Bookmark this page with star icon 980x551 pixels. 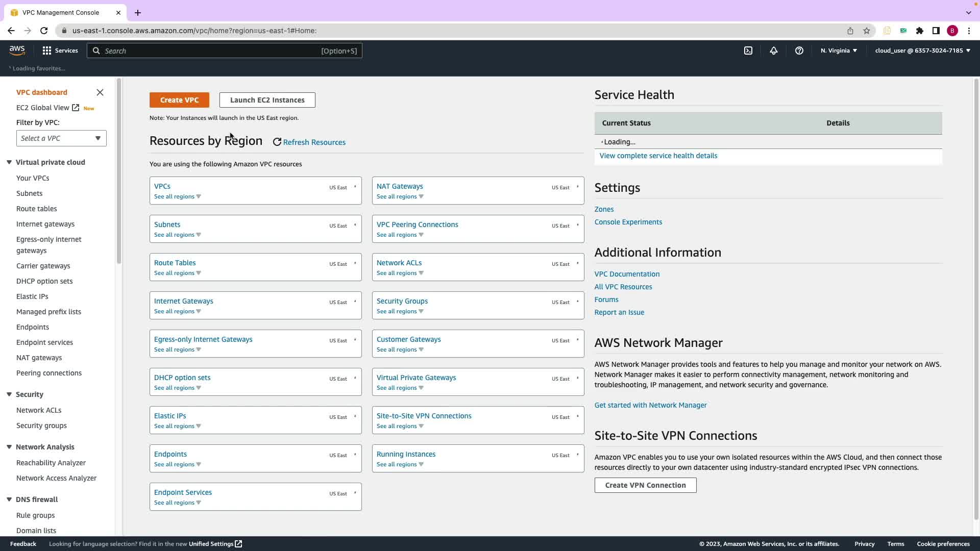click(x=867, y=31)
